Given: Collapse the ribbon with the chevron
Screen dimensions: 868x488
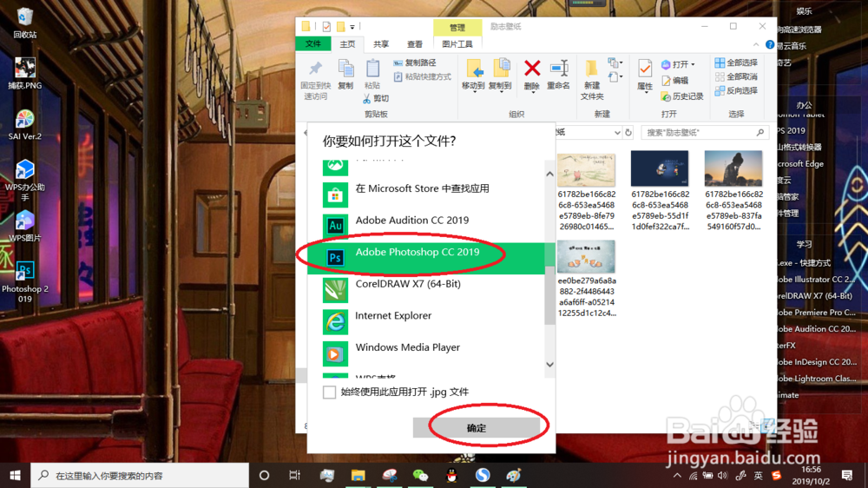Looking at the screenshot, I should 756,45.
